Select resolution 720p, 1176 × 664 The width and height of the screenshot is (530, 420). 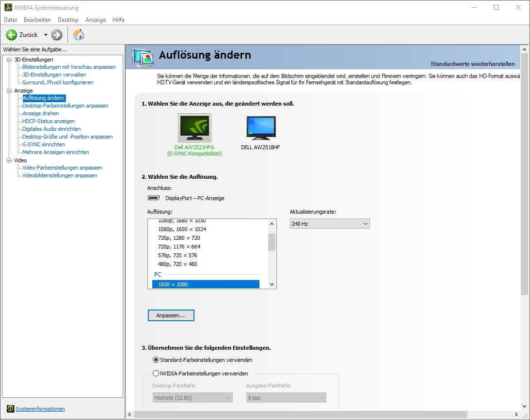[179, 247]
